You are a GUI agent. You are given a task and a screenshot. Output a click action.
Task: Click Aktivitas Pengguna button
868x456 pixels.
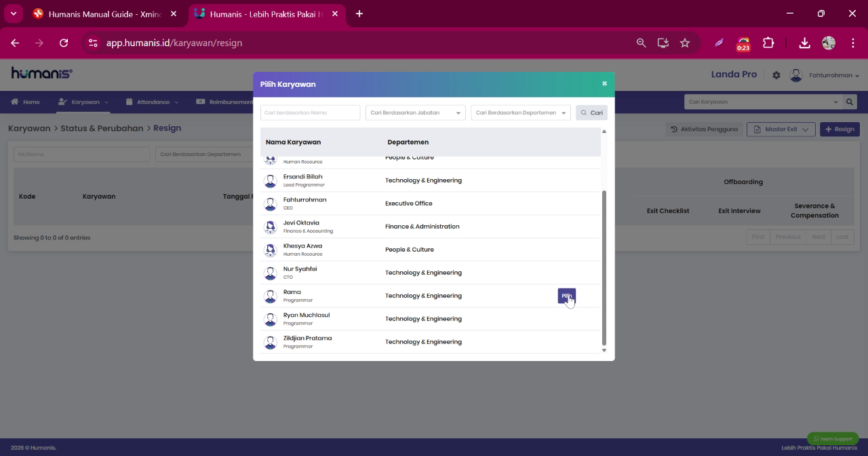click(704, 129)
